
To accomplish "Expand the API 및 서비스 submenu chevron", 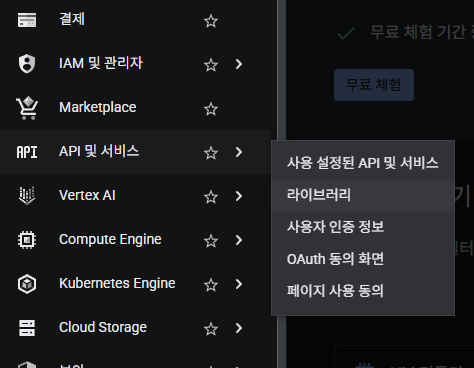I will (239, 152).
